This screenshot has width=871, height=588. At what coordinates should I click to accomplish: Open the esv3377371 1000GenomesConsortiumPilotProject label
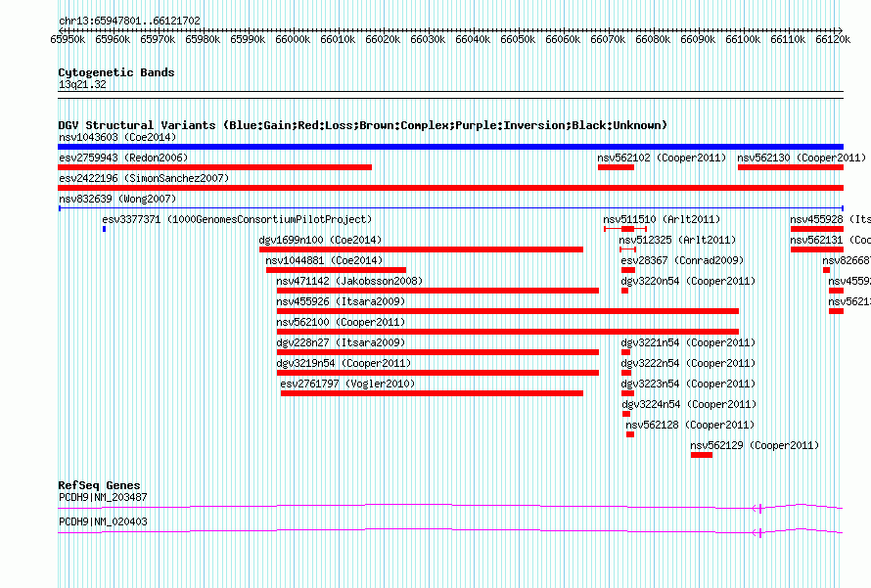click(237, 219)
